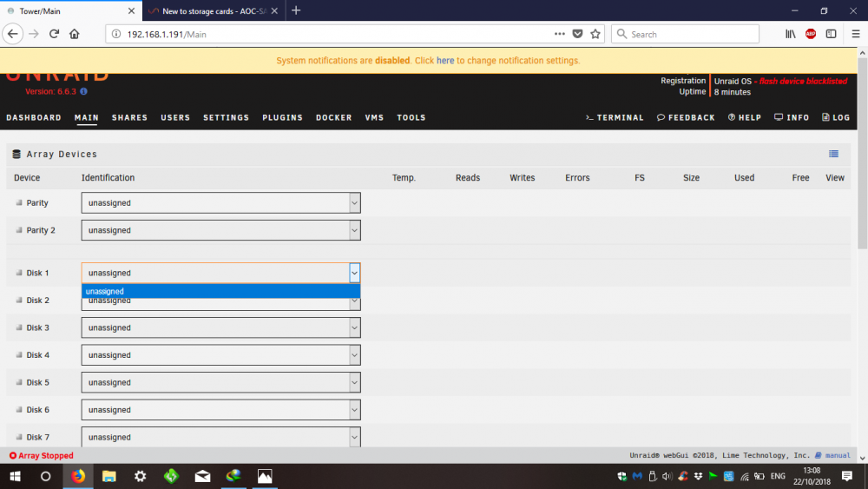
Task: Click the Unraid version info icon
Action: [83, 91]
